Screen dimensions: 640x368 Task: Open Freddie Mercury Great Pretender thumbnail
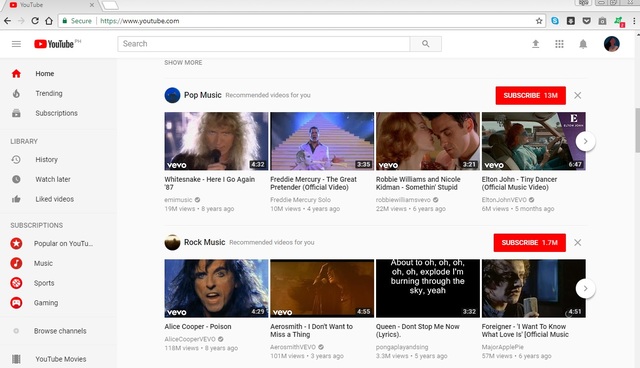click(322, 141)
